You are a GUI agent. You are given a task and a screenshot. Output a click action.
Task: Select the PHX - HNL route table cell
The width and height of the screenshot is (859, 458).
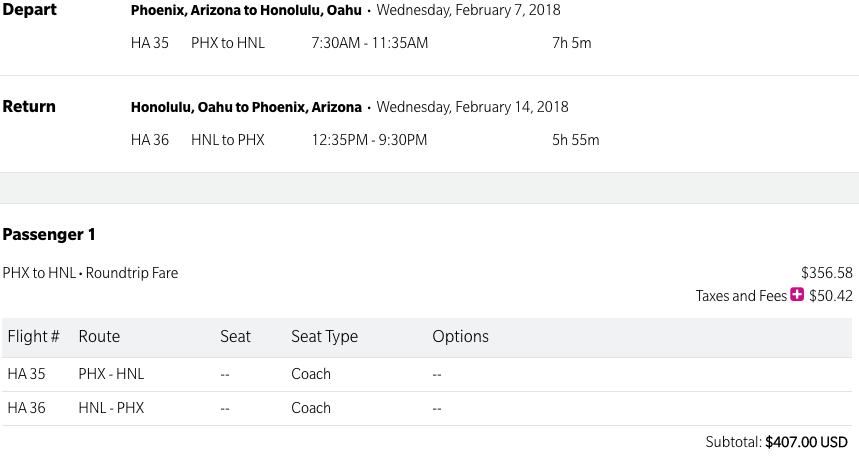point(111,374)
